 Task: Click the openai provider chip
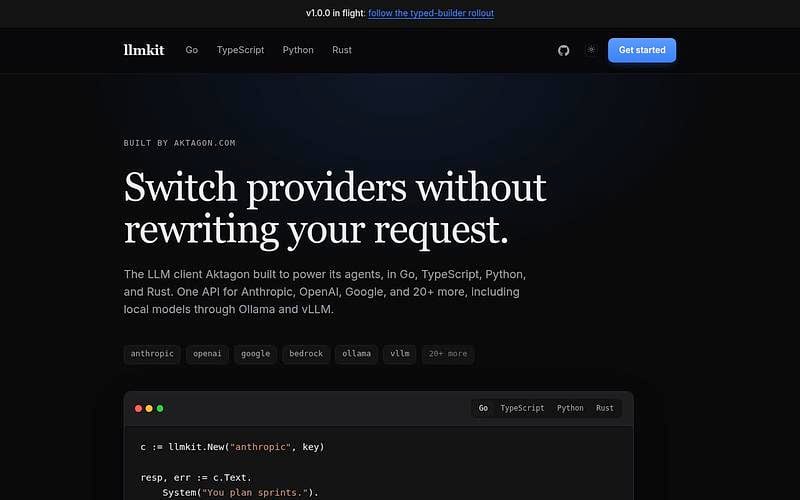coord(207,354)
